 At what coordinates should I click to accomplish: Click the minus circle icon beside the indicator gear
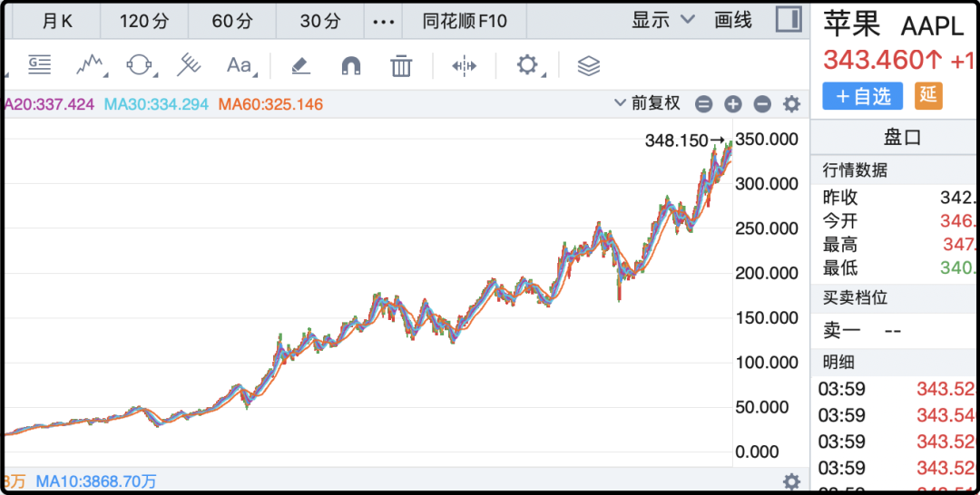click(762, 104)
